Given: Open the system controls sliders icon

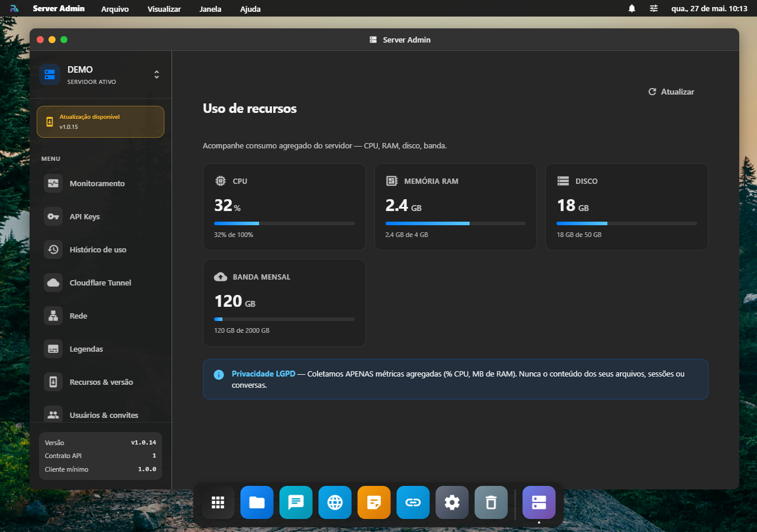Looking at the screenshot, I should coord(654,8).
